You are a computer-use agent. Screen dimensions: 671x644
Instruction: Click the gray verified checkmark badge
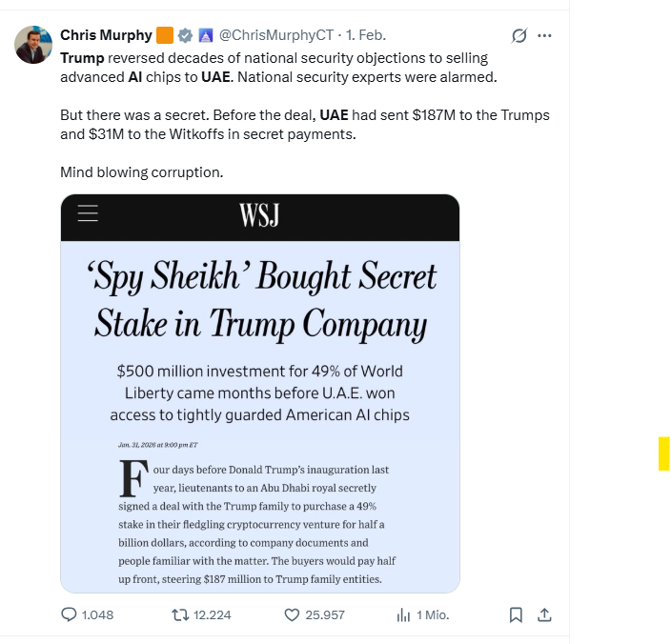coord(186,35)
